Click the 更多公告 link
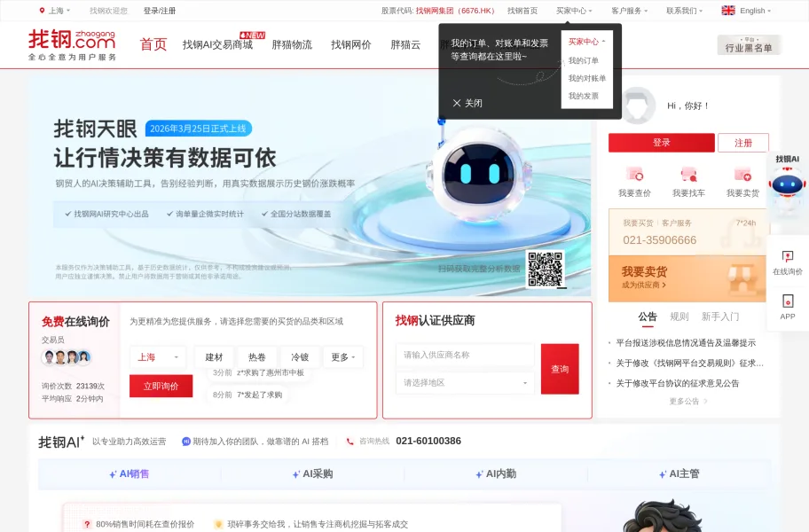 pyautogui.click(x=688, y=401)
